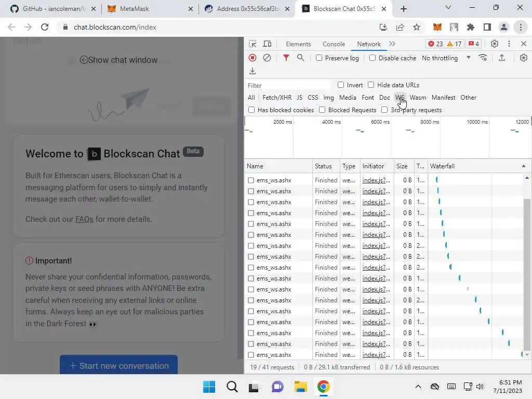Filter requests by JS type

point(299,97)
